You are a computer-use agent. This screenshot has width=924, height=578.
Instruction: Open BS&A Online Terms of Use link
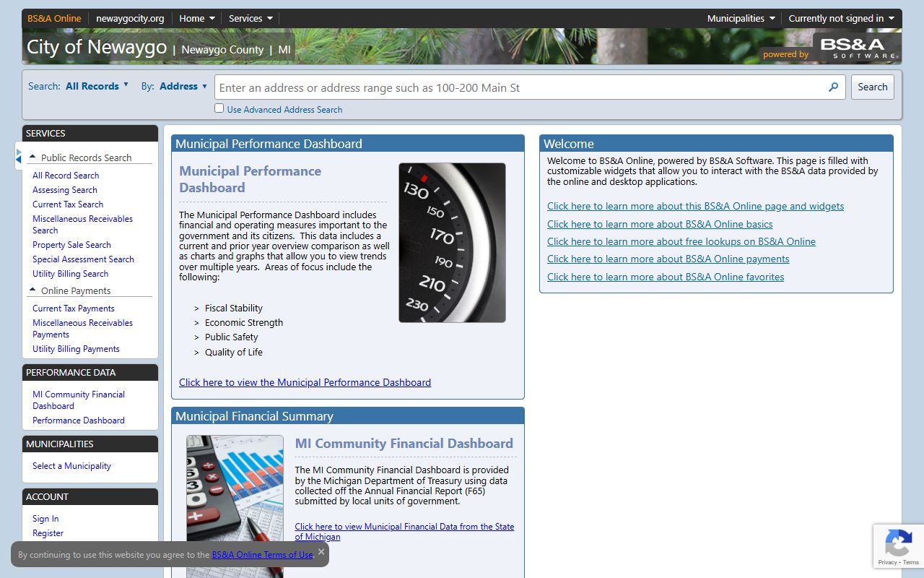[262, 555]
